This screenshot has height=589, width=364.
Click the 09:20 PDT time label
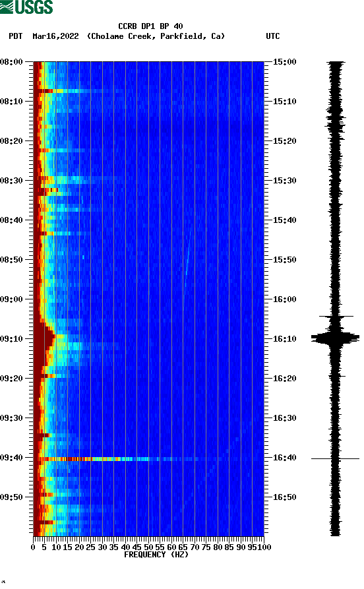point(11,379)
